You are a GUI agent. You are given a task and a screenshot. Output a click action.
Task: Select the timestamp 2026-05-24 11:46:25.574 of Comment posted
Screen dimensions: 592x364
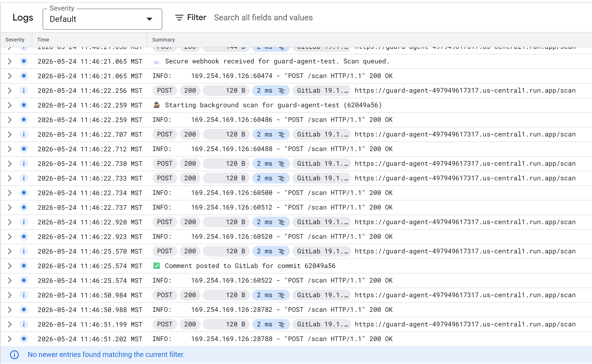(90, 266)
